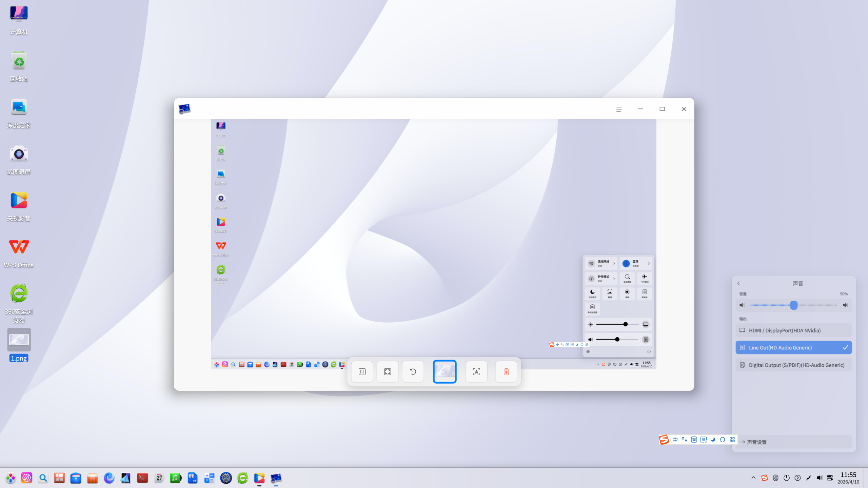Viewport: 868px width, 488px height.
Task: Open 声音设置 sound settings link
Action: point(757,442)
